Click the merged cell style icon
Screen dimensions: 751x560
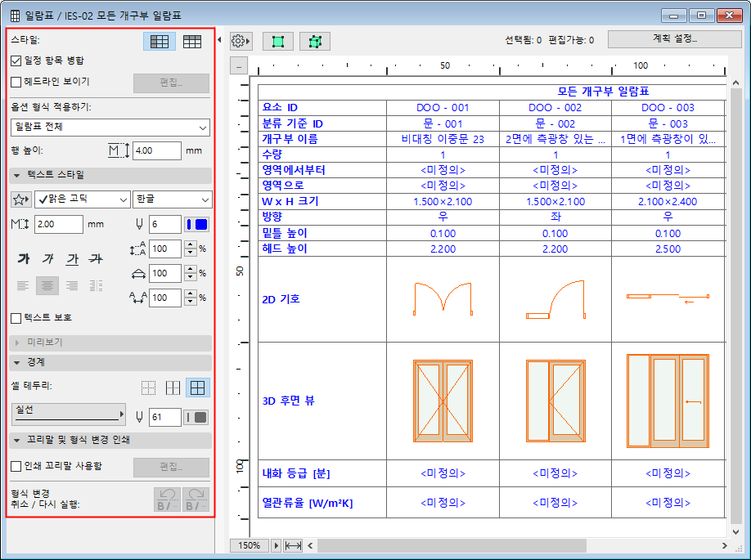[160, 41]
